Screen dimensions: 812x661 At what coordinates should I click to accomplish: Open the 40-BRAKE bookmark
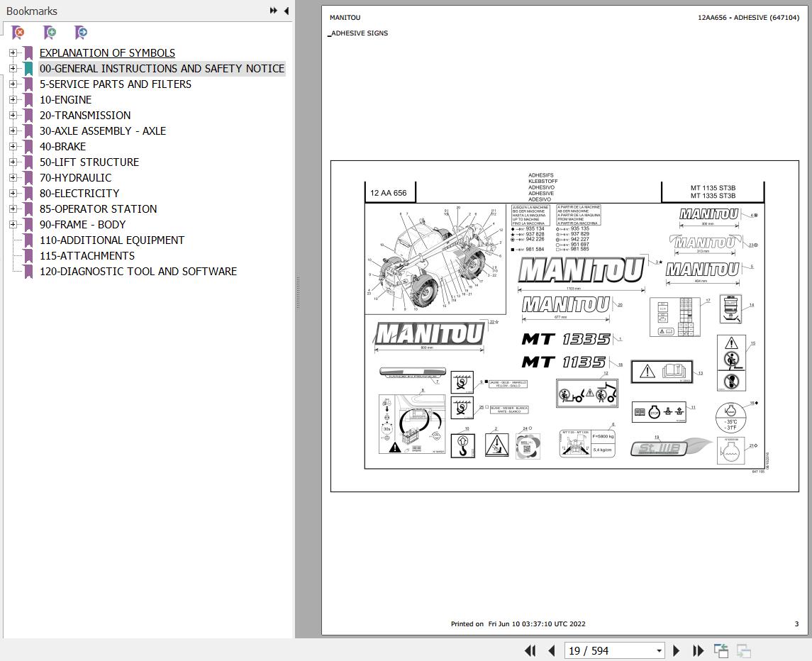pos(62,147)
